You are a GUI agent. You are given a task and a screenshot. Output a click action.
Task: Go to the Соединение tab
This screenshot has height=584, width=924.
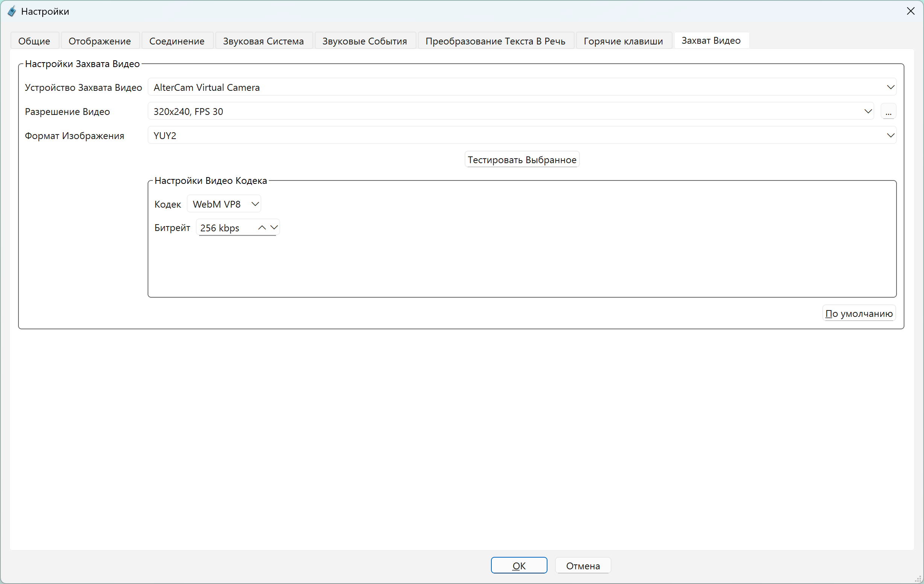click(x=177, y=41)
